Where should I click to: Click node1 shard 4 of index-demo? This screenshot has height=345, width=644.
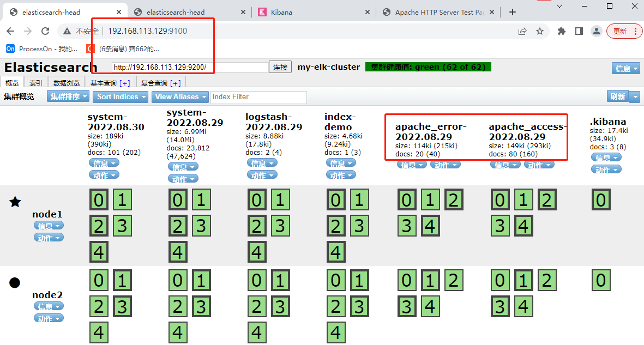[336, 252]
